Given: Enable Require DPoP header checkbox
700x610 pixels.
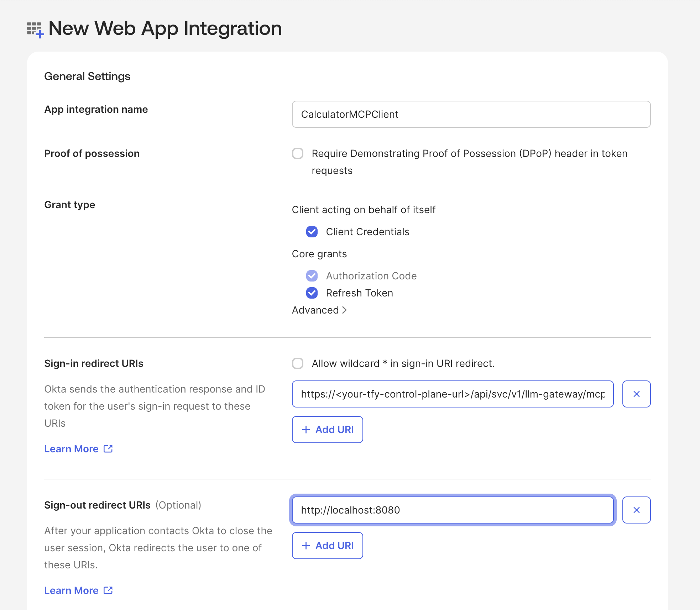Looking at the screenshot, I should coord(298,153).
